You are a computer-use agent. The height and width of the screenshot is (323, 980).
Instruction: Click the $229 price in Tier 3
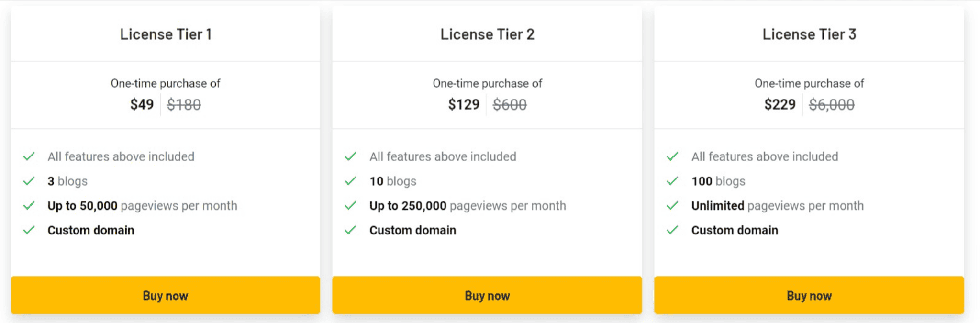pyautogui.click(x=780, y=104)
